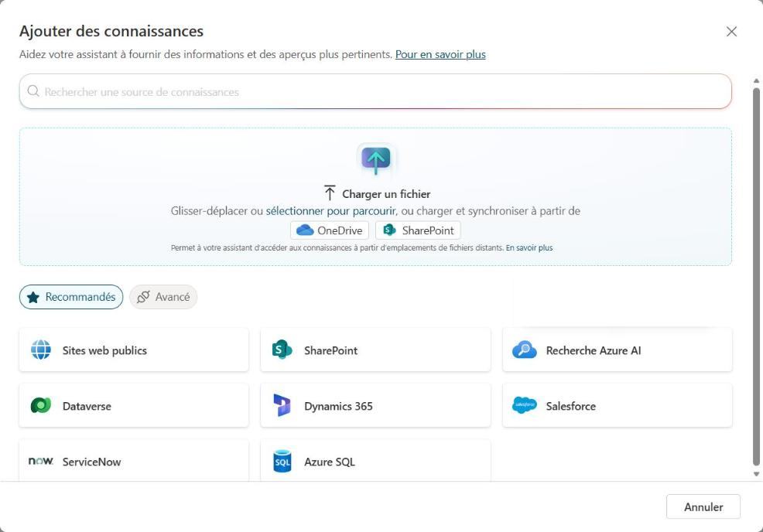Select the 'ServiceNow' source label
Screen dimensions: 763x532
(91, 462)
